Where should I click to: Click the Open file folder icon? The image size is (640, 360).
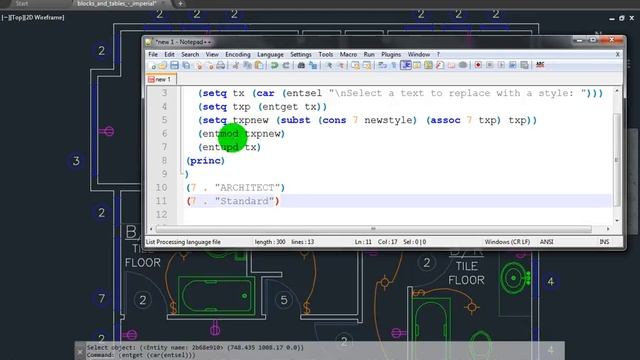tap(163, 65)
